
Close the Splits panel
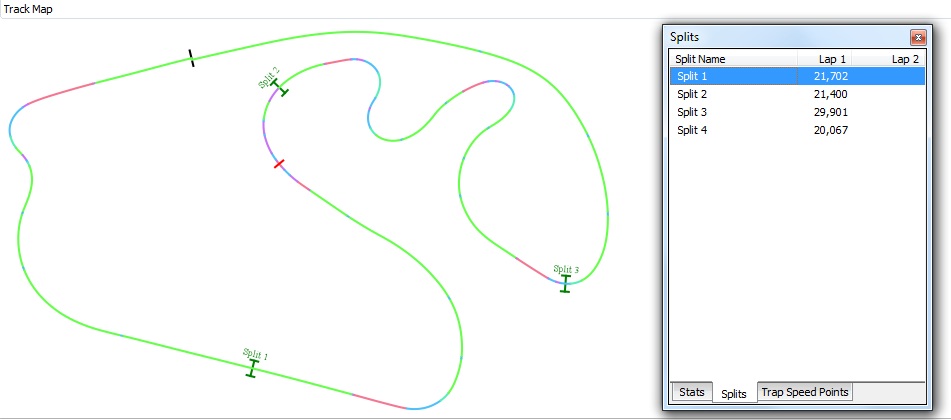(x=916, y=37)
